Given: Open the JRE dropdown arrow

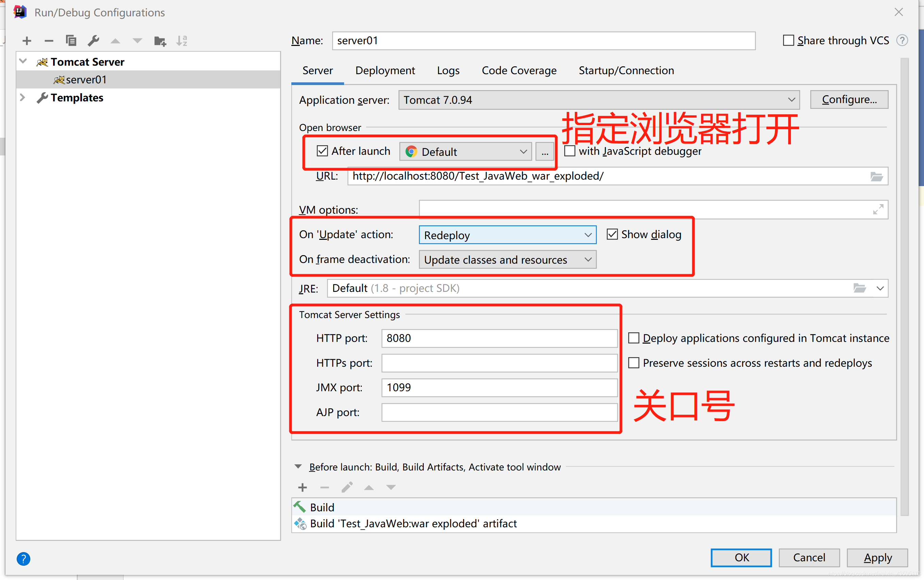Looking at the screenshot, I should point(880,288).
